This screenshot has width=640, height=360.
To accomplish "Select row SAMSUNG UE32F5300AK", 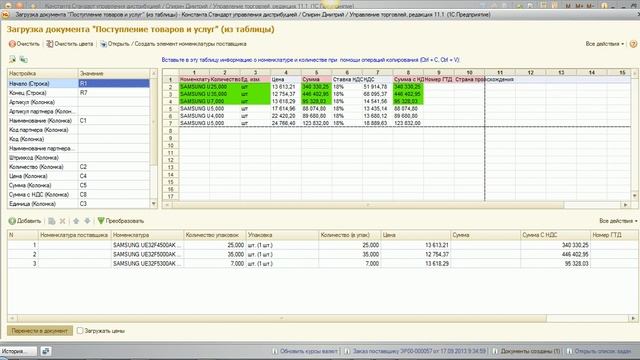I will pos(322,264).
